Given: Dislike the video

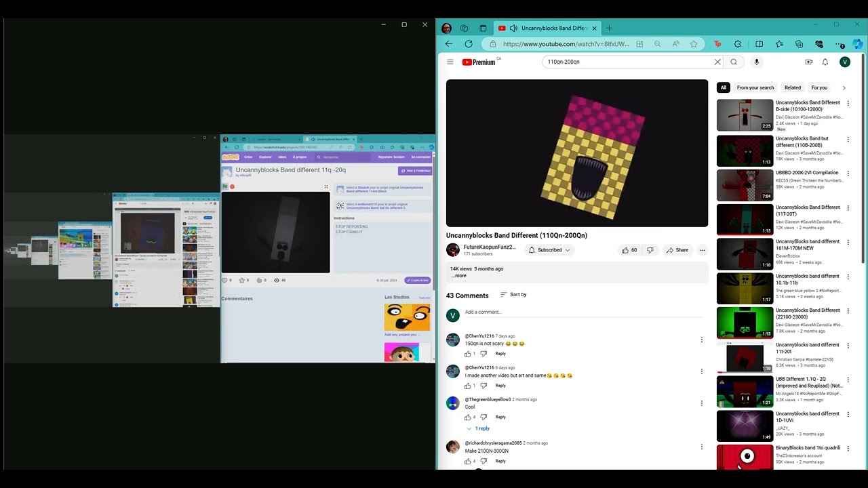Looking at the screenshot, I should tap(650, 250).
